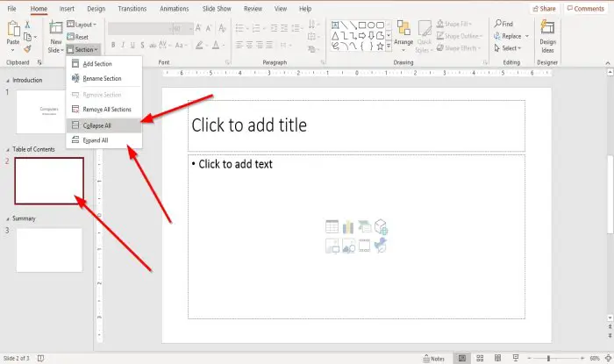Screen dimensions: 614x364
Task: Collapse the Introduction section
Action: pyautogui.click(x=8, y=81)
